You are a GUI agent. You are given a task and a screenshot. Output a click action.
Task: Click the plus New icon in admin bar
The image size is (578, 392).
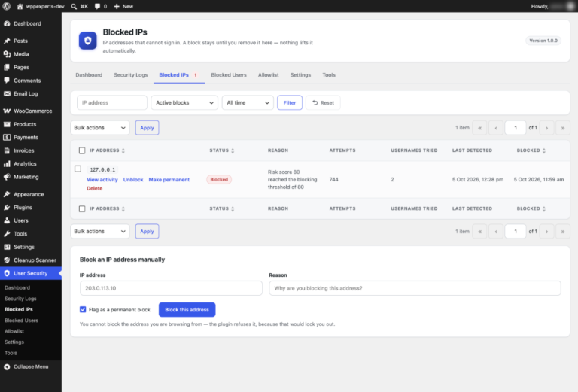click(117, 6)
